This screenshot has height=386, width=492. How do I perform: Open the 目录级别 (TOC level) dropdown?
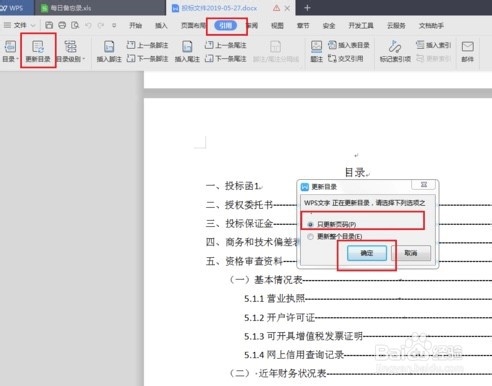[x=70, y=51]
